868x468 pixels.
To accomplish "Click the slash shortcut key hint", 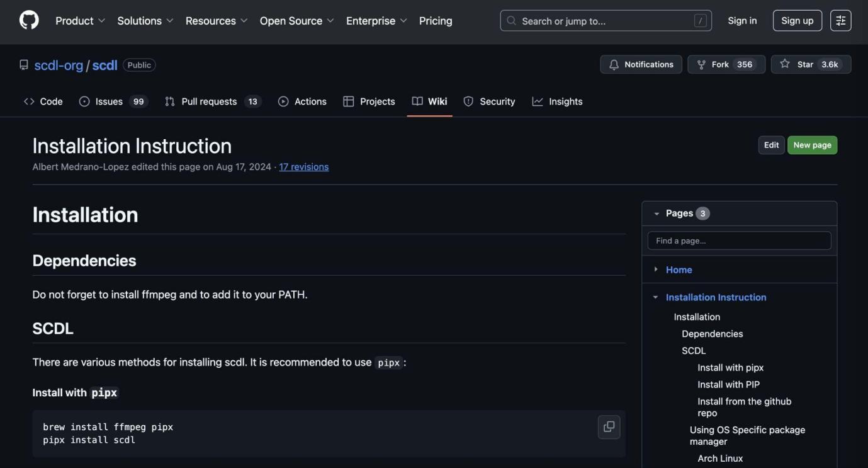I will tap(700, 21).
